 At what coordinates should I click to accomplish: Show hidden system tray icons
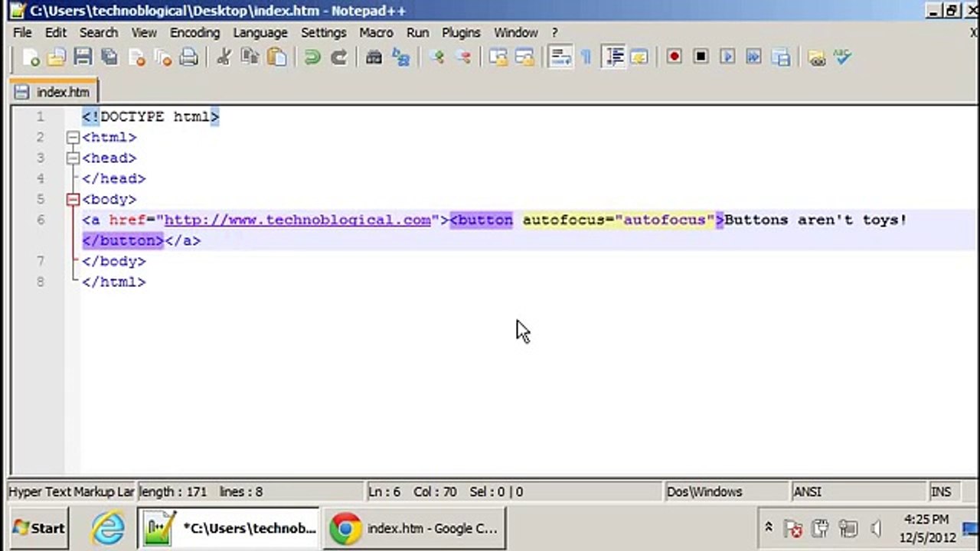[x=768, y=528]
